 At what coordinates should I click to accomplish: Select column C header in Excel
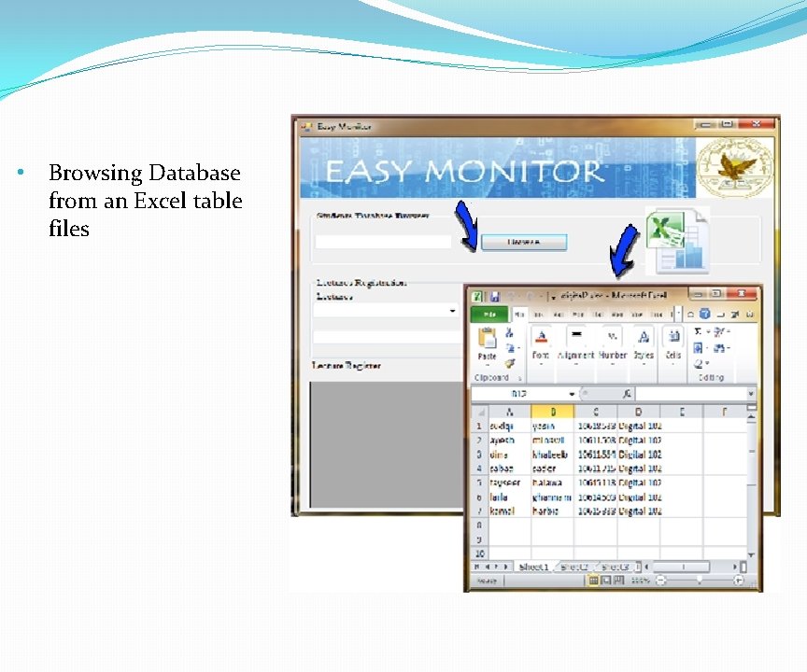(596, 413)
